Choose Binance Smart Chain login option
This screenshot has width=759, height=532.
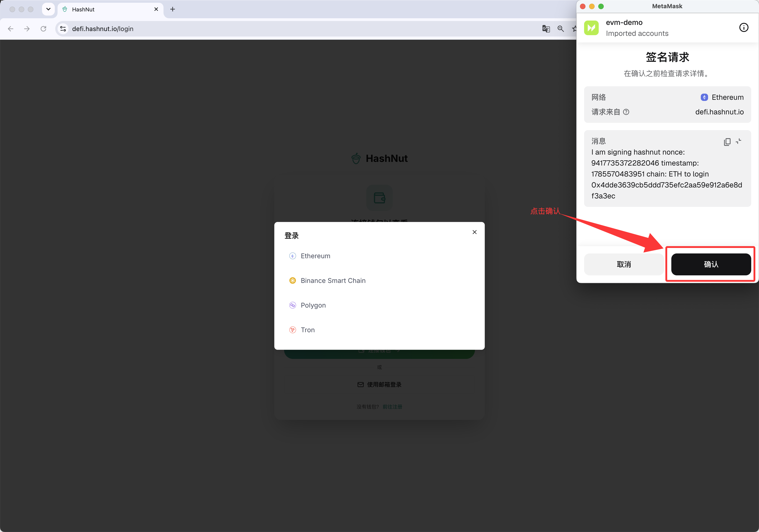[x=379, y=281]
